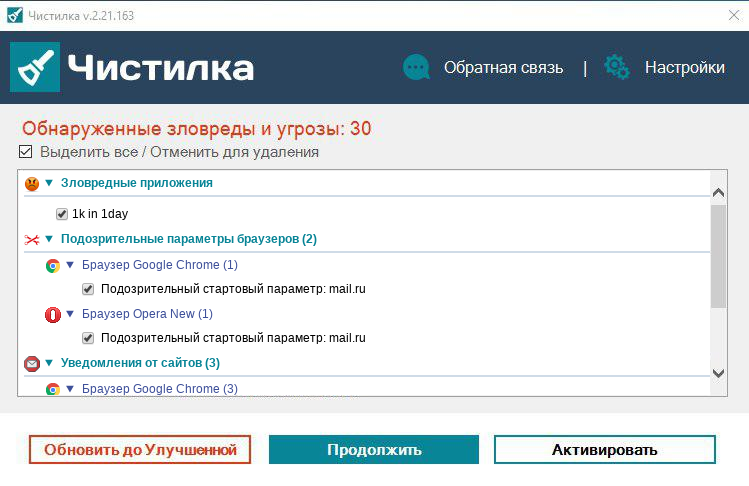Select Уведомления от сайтов (3) heading
Screen dimensions: 749x486
pos(140,363)
